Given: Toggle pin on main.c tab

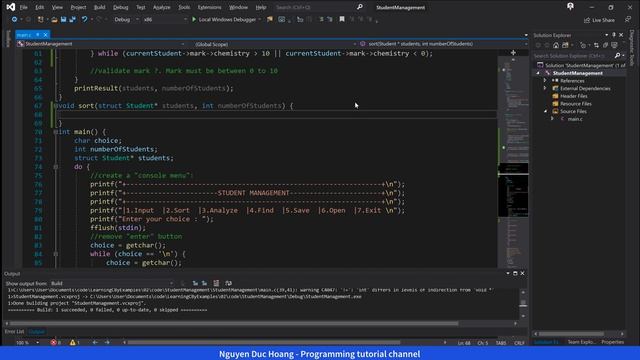Looking at the screenshot, I should tap(38, 35).
